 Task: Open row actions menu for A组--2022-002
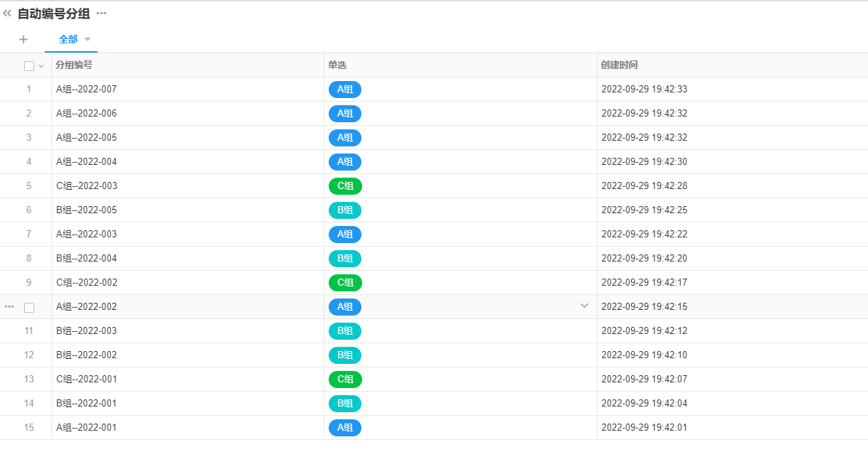pos(9,307)
